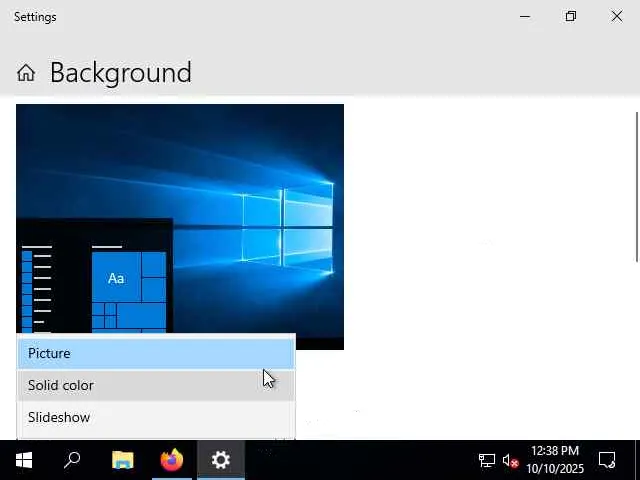Open network status tray icon
Image resolution: width=640 pixels, height=480 pixels.
(487, 461)
